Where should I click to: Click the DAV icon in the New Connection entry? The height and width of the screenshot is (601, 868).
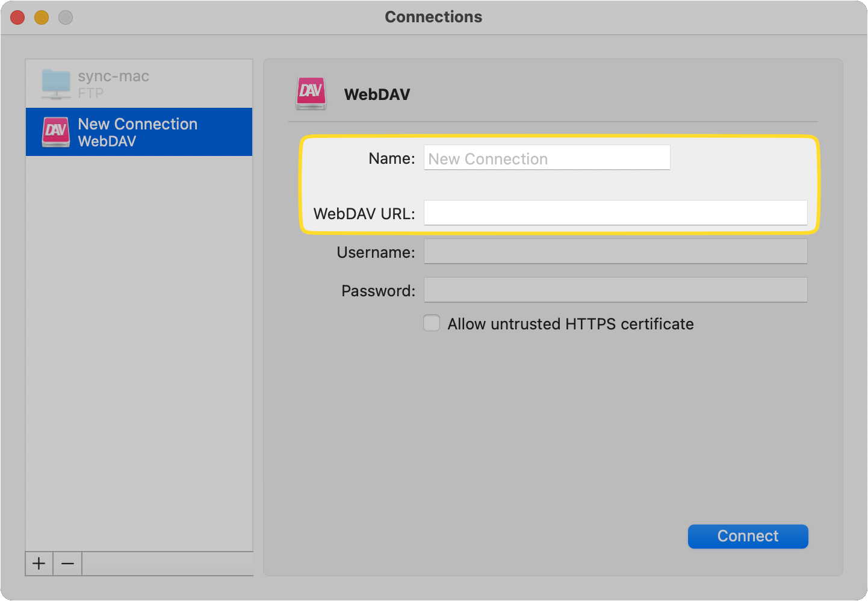[55, 132]
